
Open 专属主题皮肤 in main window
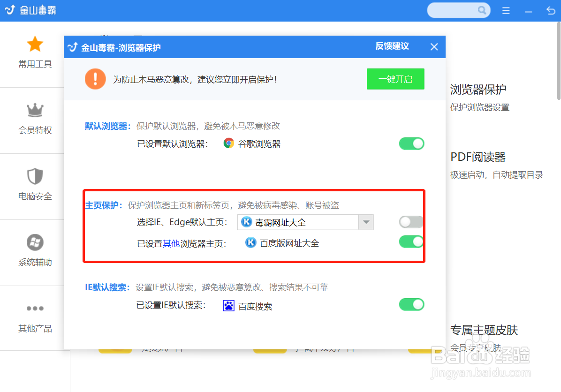[x=484, y=330]
